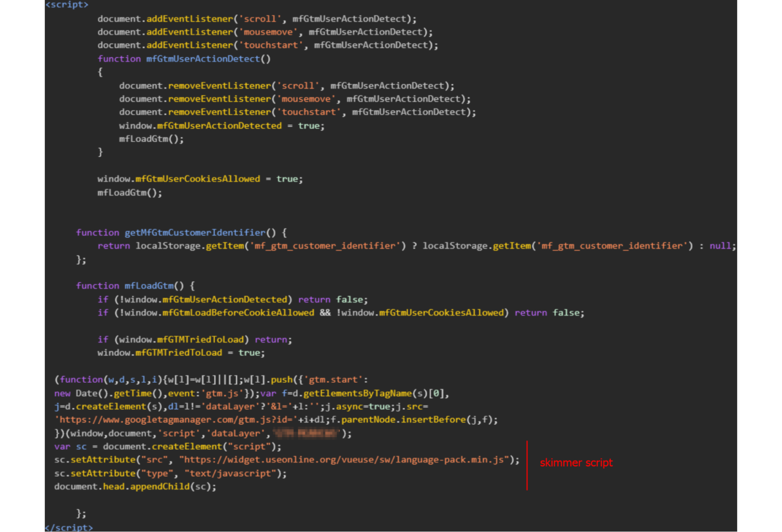Click the mfGtmLoadBeforeCookieAllowed condition line
Screen dimensions: 782x532
pos(341,313)
